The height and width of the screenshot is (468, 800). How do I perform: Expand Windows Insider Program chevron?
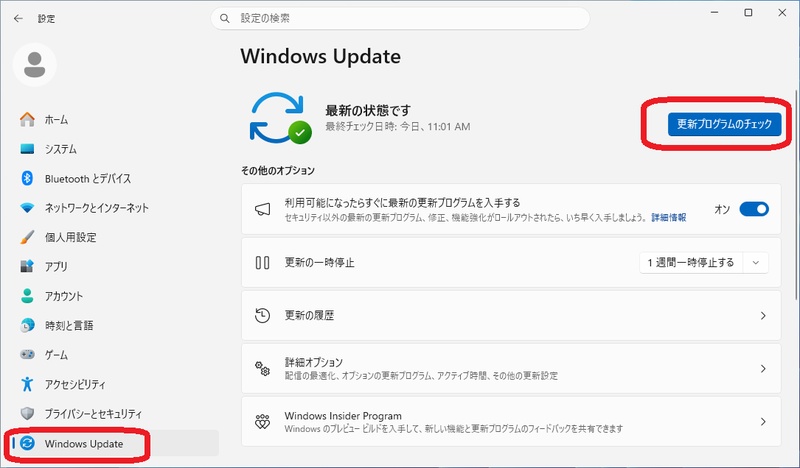click(x=763, y=422)
